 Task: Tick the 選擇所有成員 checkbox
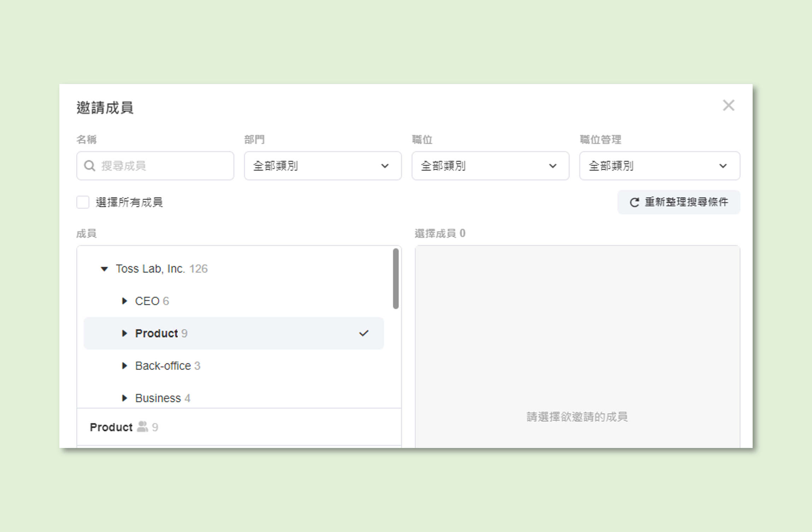[x=83, y=202]
